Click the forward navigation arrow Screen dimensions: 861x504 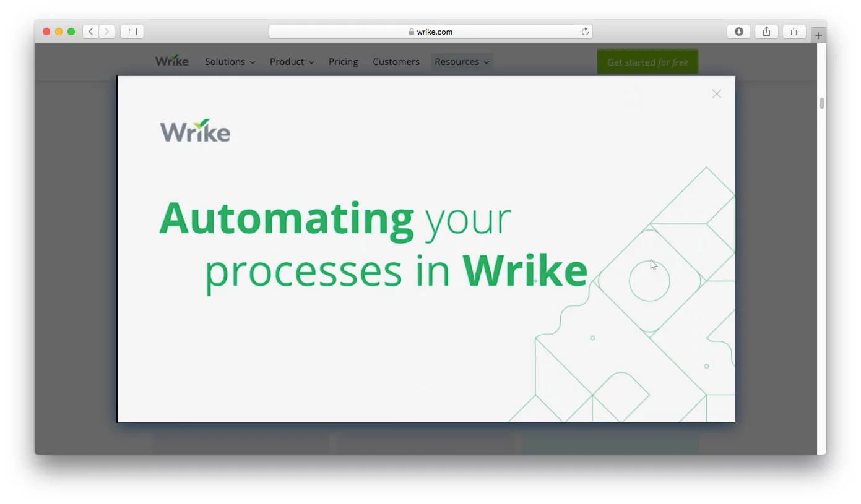(108, 31)
